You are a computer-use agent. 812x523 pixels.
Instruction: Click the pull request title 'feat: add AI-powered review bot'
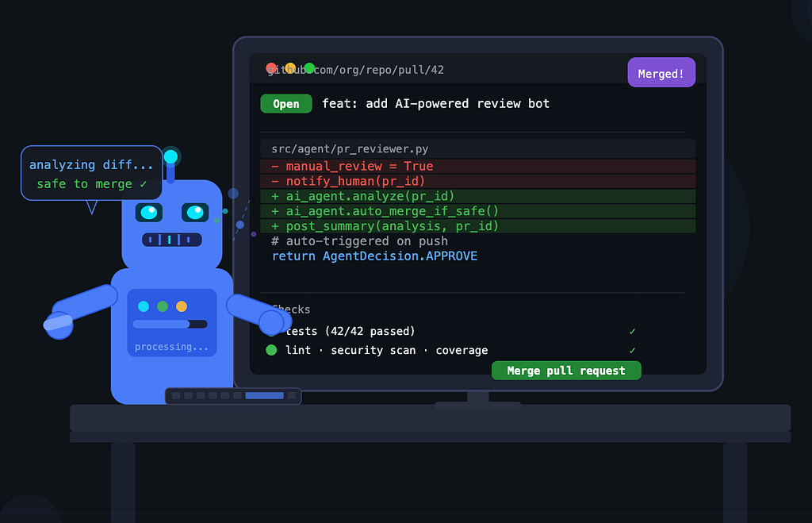click(x=435, y=104)
